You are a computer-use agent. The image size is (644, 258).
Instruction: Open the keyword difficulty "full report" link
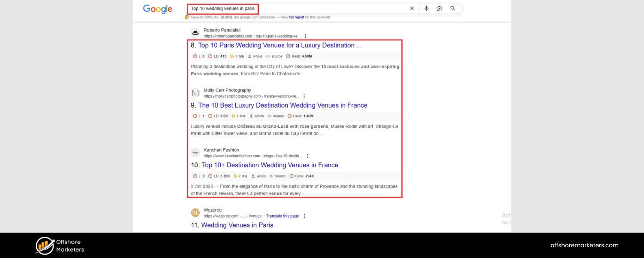[297, 18]
